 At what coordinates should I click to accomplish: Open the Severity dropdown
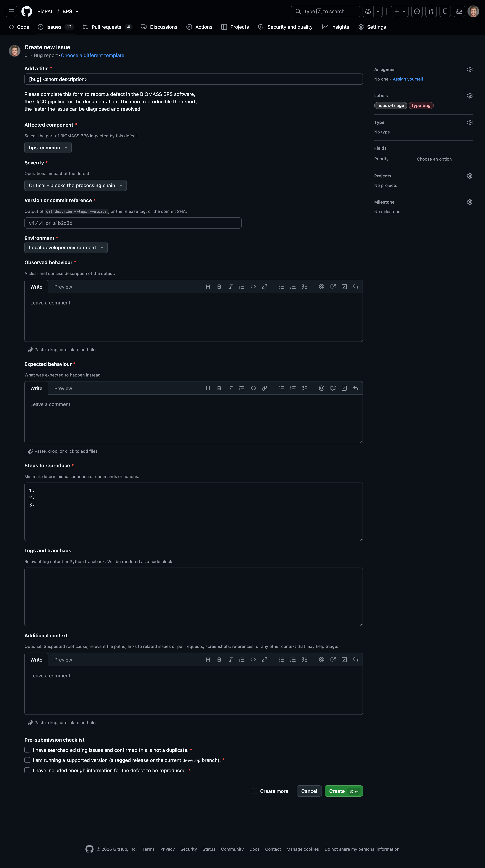pyautogui.click(x=75, y=185)
